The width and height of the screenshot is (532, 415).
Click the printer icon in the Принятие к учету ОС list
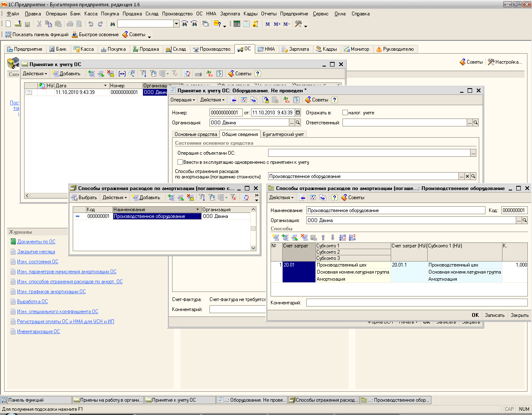198,74
